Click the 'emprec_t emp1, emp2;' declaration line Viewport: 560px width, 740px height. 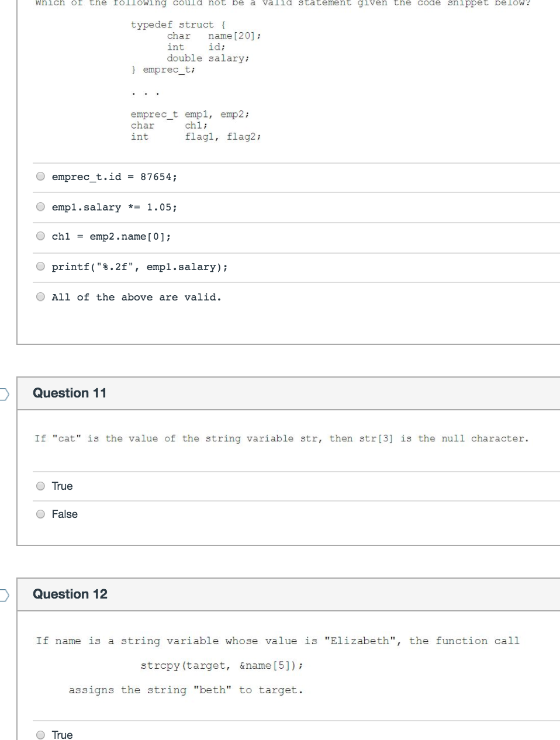coord(190,114)
